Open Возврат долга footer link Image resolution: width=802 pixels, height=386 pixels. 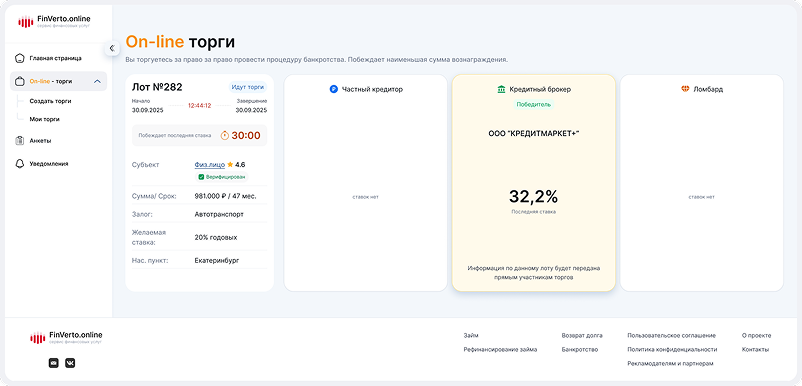tap(582, 336)
